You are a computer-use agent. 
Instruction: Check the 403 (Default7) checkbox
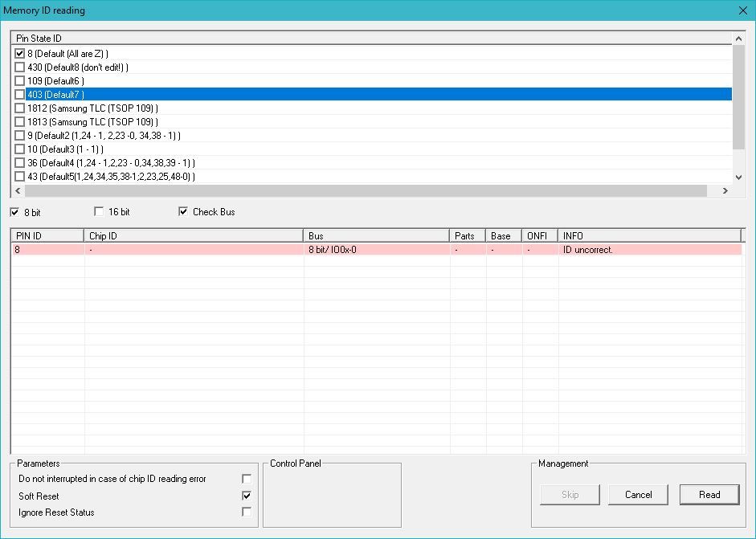click(20, 95)
